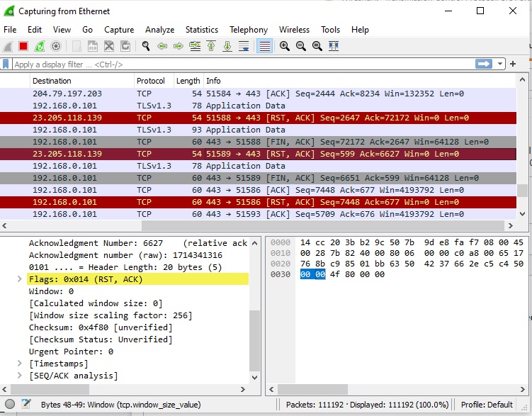Viewport: 532px width, 416px height.
Task: Click the packet list vertical scrollbar thumb
Action: click(522, 191)
